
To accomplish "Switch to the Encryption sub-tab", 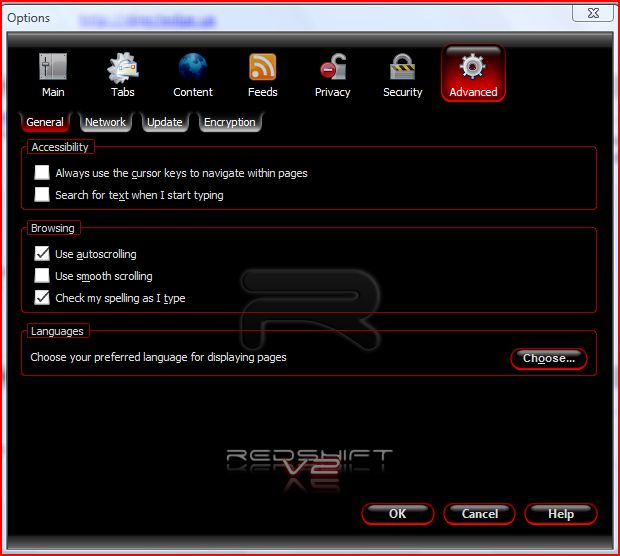I will click(230, 122).
